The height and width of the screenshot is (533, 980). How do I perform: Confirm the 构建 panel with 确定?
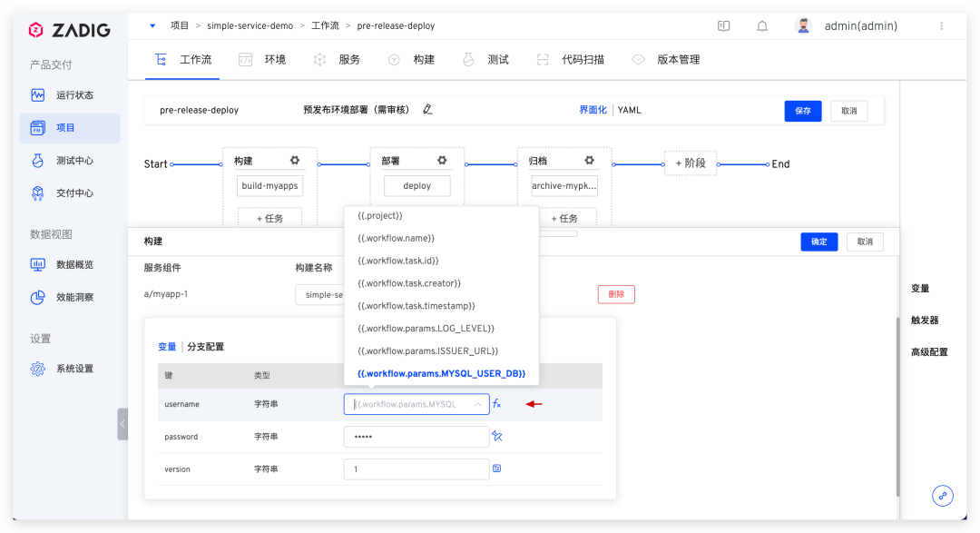click(x=818, y=242)
